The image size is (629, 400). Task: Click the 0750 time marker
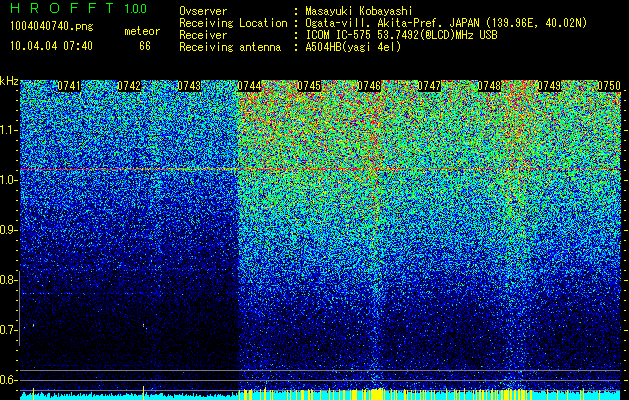point(609,86)
